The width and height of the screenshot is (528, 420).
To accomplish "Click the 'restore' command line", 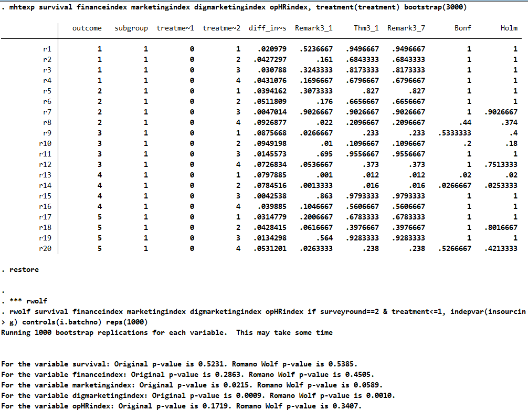I will pos(20,270).
